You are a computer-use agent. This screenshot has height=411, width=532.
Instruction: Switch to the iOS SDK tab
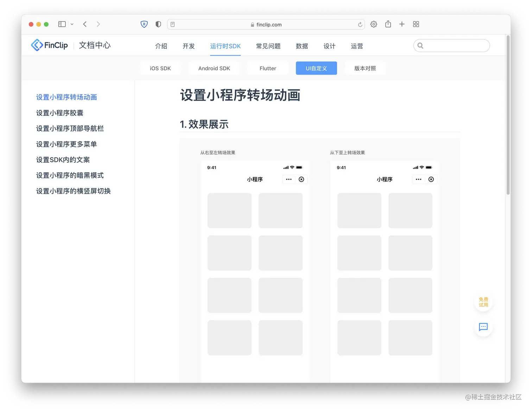(160, 68)
